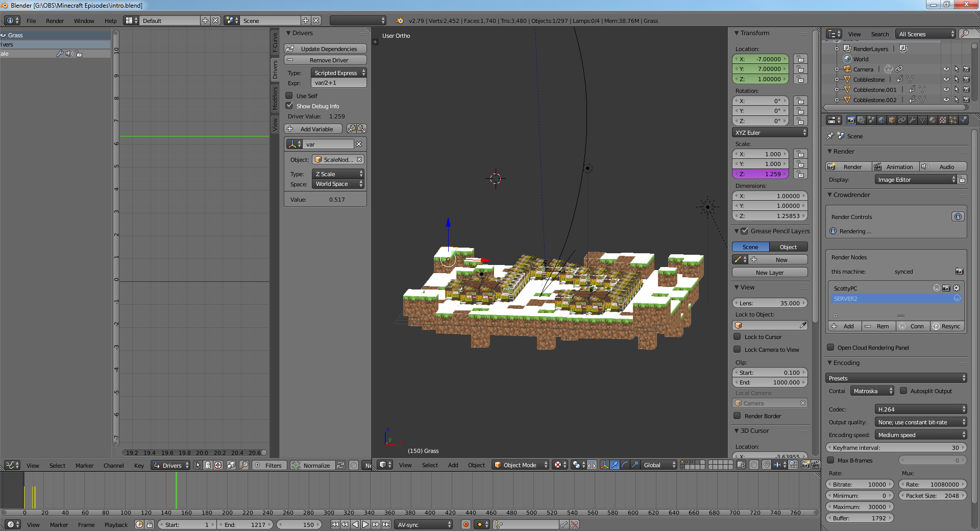Open the Render tab camera icon in Properties
The width and height of the screenshot is (980, 531).
[x=851, y=120]
